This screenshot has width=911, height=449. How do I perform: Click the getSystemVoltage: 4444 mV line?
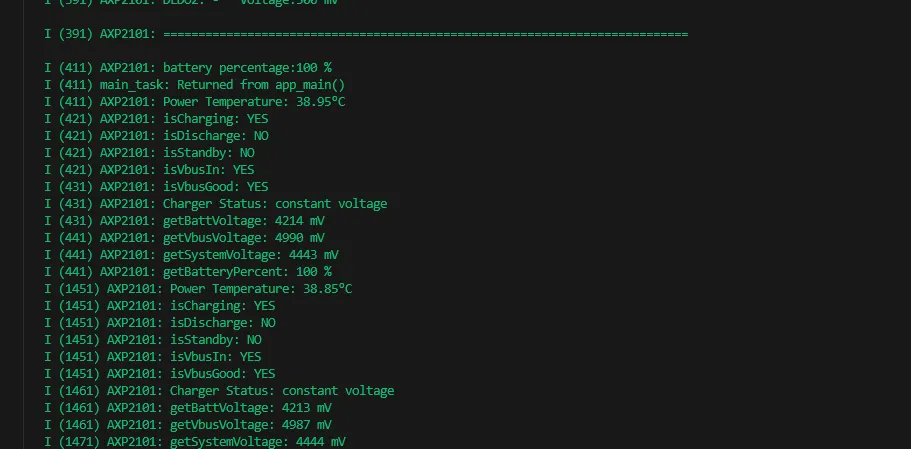click(196, 441)
